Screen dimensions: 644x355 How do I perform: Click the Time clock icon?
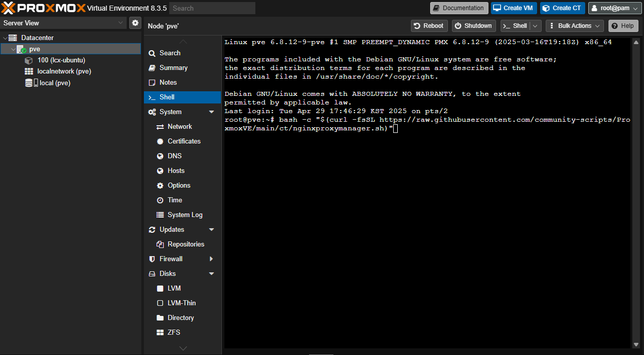[x=160, y=200]
